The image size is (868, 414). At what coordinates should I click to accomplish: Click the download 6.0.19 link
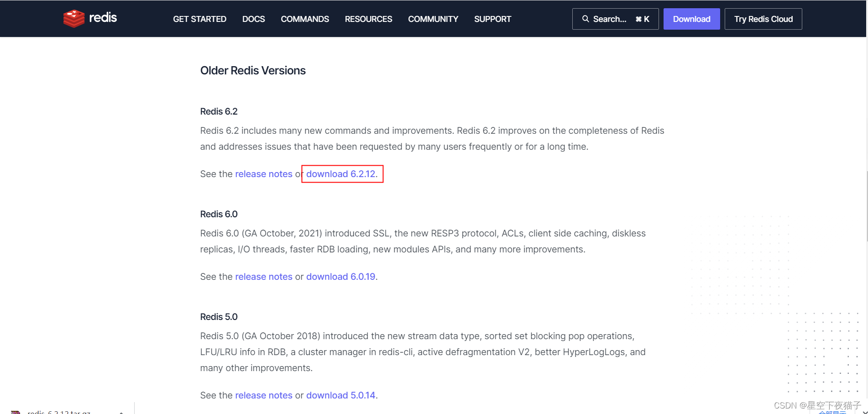(340, 277)
